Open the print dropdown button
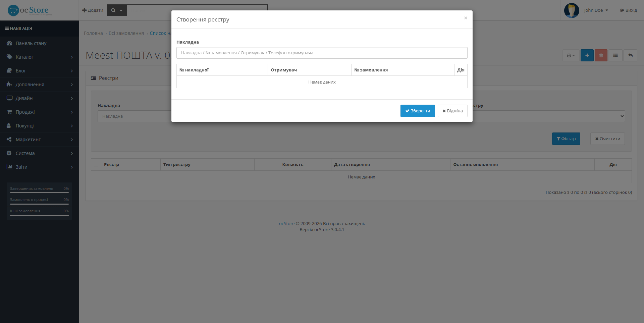The height and width of the screenshot is (323, 644). 571,56
